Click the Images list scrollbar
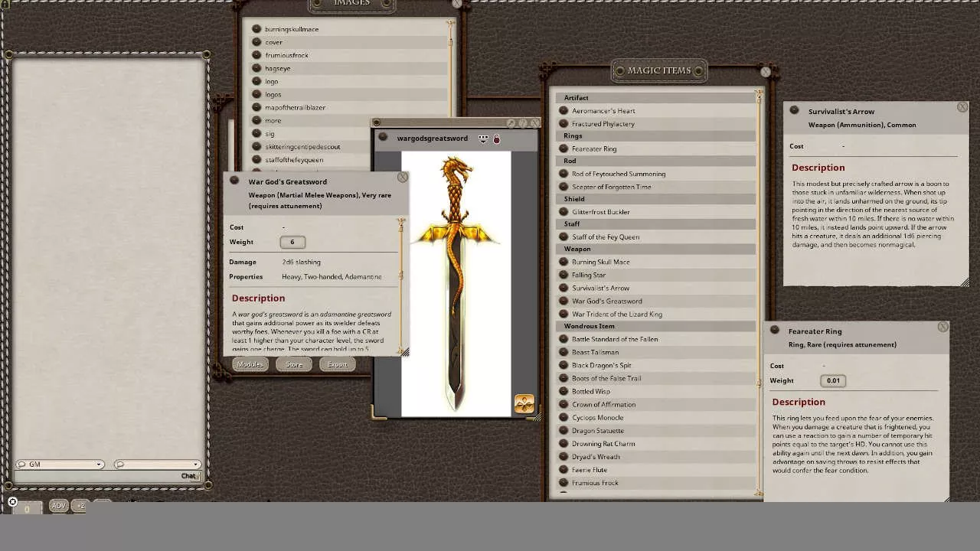 tap(450, 69)
